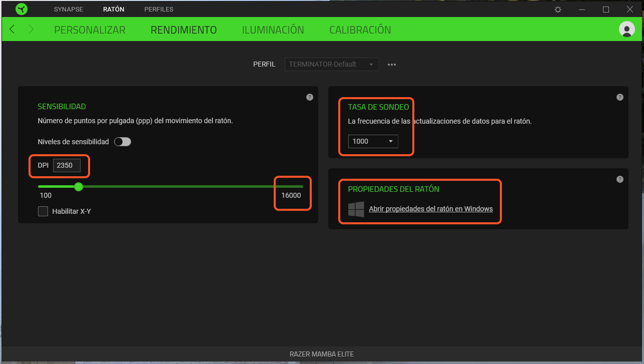Click the Razer logo icon
This screenshot has width=644, height=364.
point(22,10)
